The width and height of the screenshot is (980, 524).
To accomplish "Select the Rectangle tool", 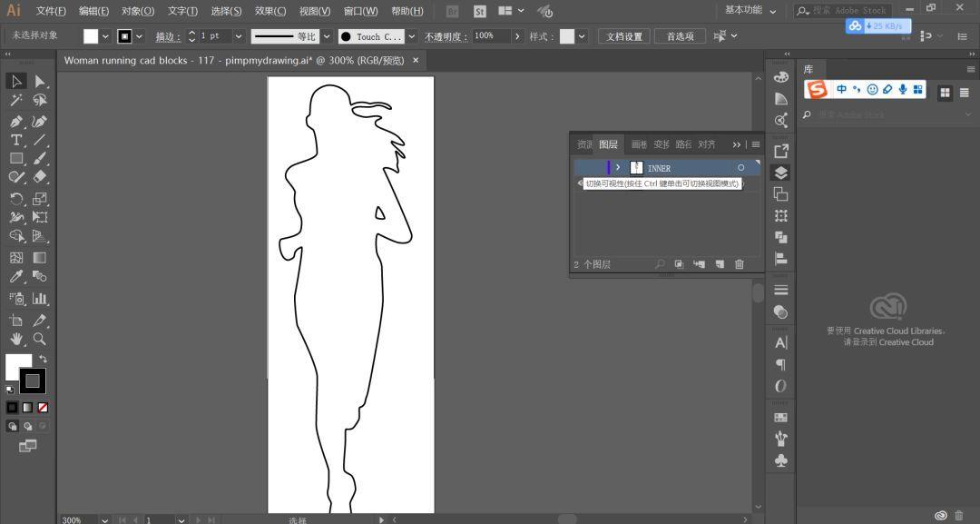I will click(17, 159).
